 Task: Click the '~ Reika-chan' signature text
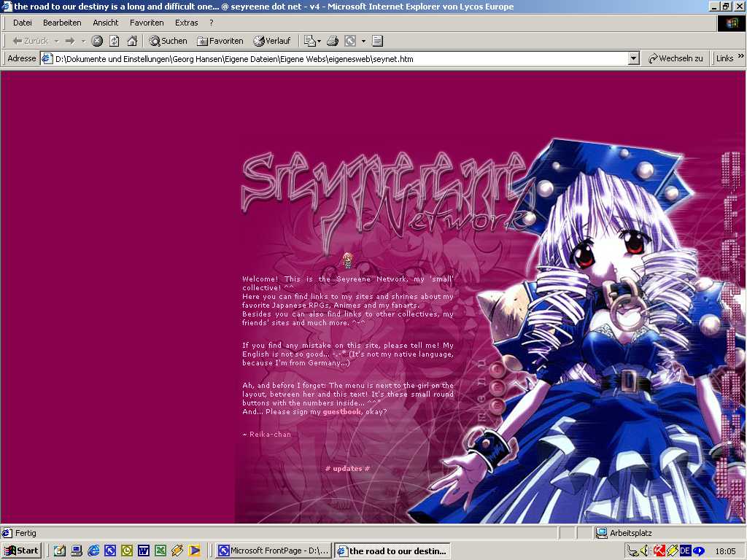(x=266, y=435)
